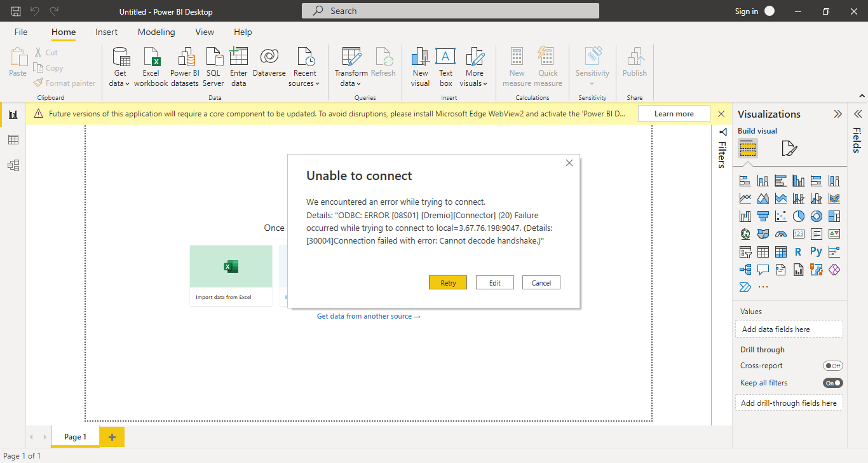Screen dimensions: 868x463
Task: Add the matrix visual
Action: pos(781,252)
